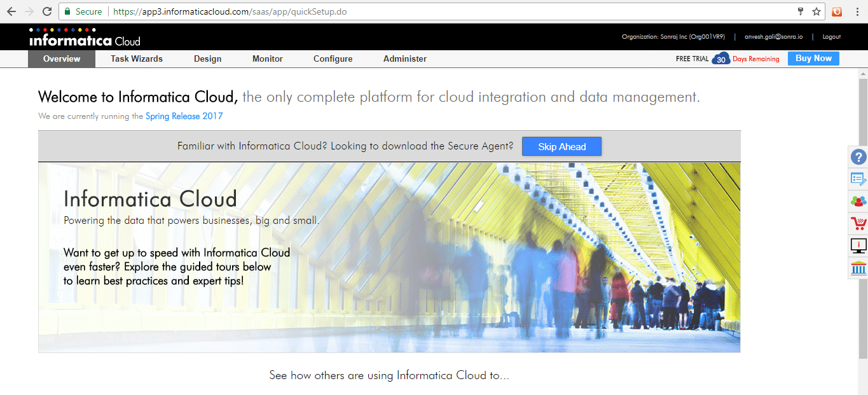Image resolution: width=868 pixels, height=395 pixels.
Task: Open the red shopping cart sidebar icon
Action: coord(858,223)
